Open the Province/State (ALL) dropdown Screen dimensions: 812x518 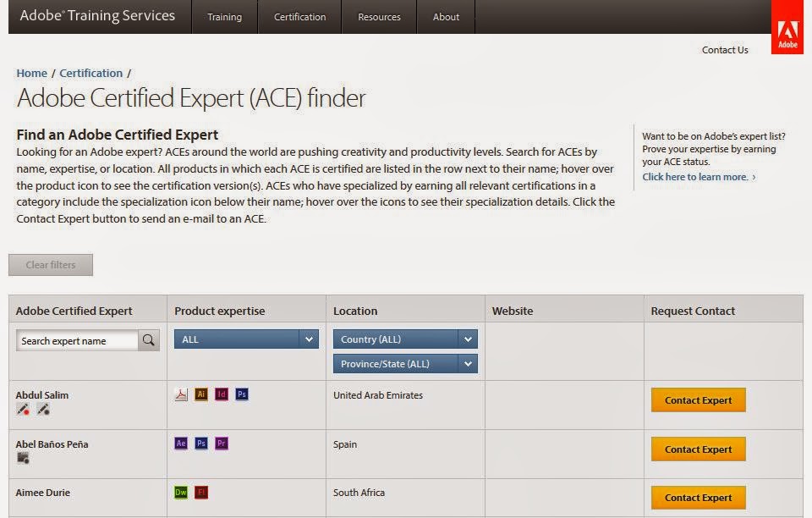coord(405,363)
